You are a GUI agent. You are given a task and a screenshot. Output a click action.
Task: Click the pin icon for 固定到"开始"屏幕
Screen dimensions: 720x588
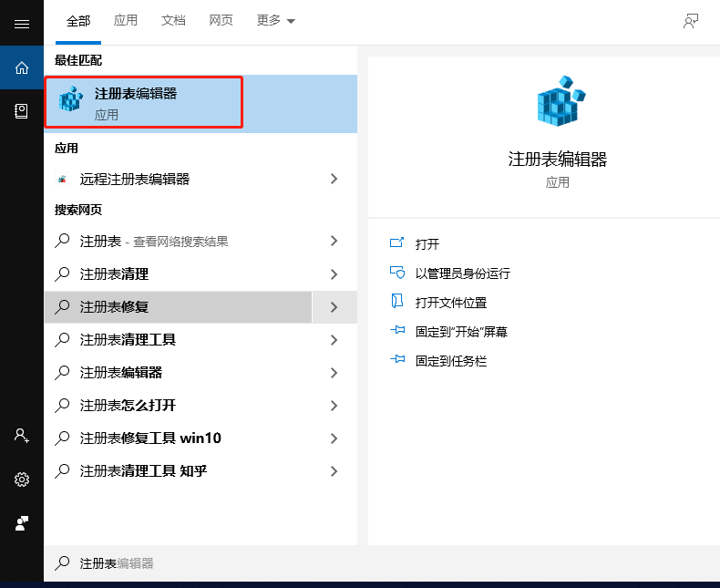(x=397, y=330)
